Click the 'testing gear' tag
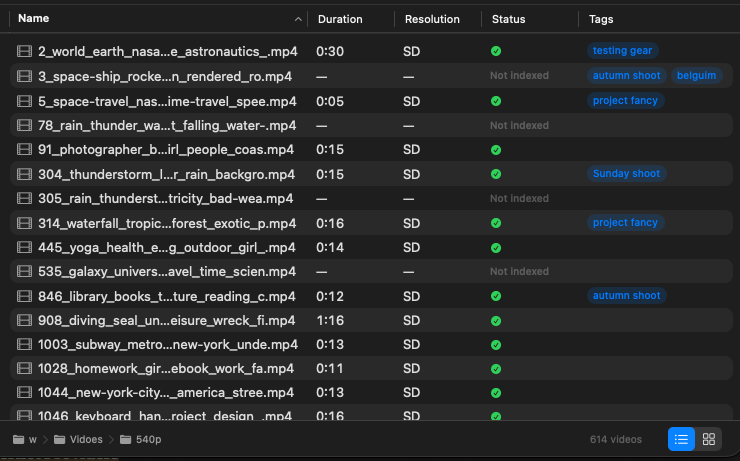This screenshot has width=740, height=461. [622, 50]
